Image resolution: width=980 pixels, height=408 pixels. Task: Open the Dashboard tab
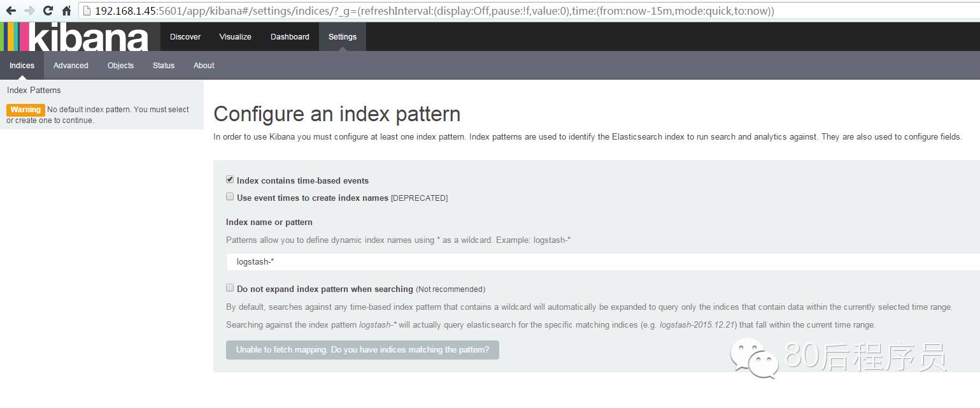click(x=290, y=36)
